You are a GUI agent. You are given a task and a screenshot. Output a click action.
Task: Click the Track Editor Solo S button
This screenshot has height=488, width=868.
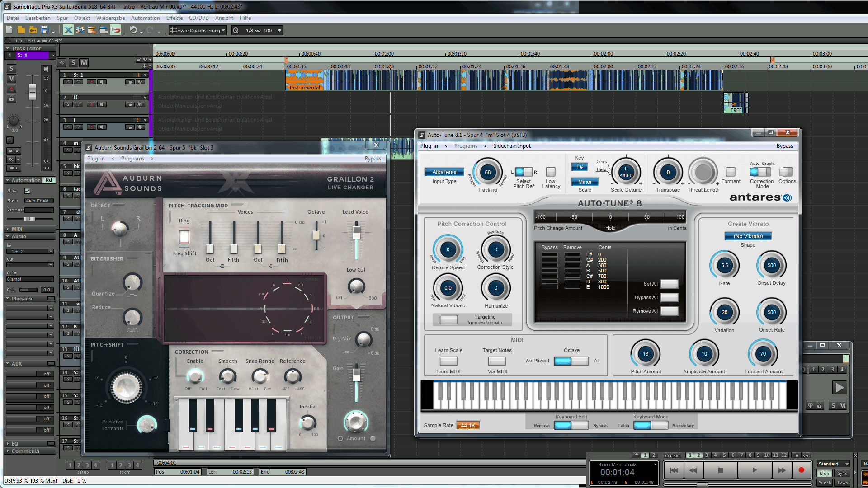point(12,69)
